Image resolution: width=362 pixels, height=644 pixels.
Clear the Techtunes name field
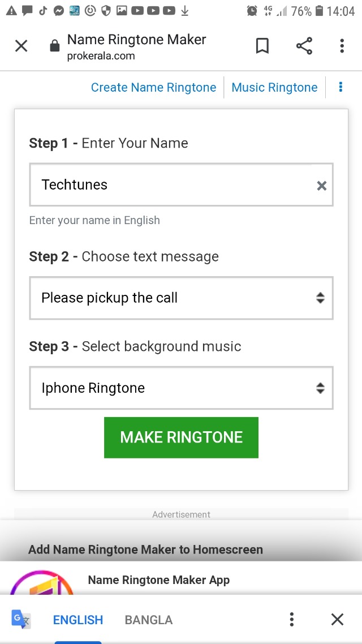click(x=322, y=186)
